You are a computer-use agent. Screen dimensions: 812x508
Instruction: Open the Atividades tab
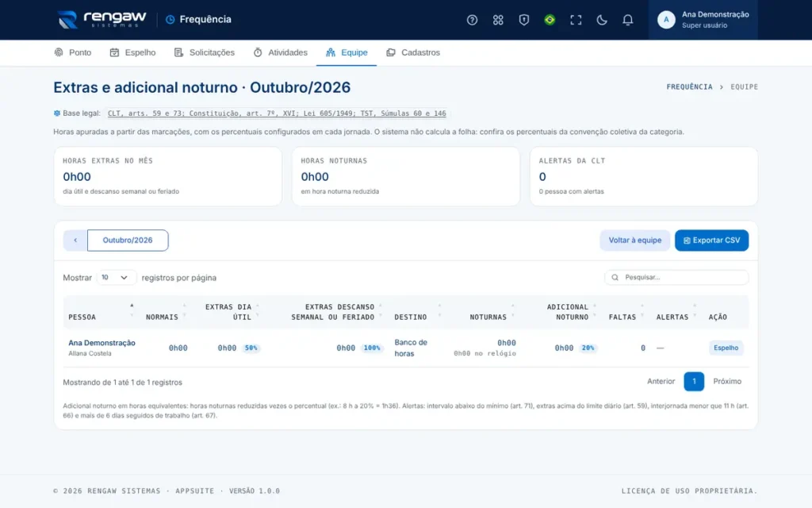pos(280,52)
